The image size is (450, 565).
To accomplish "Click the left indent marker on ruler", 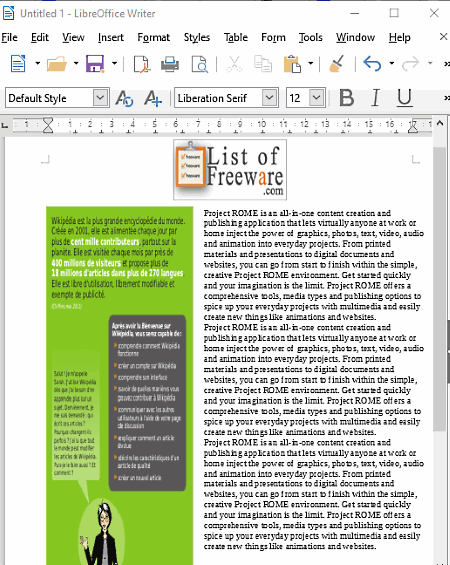I will (48, 125).
